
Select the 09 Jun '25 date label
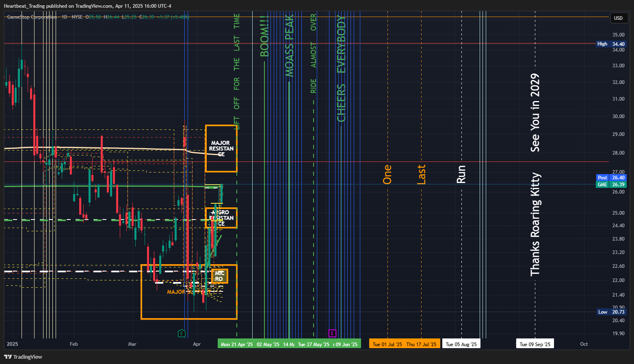pyautogui.click(x=346, y=344)
